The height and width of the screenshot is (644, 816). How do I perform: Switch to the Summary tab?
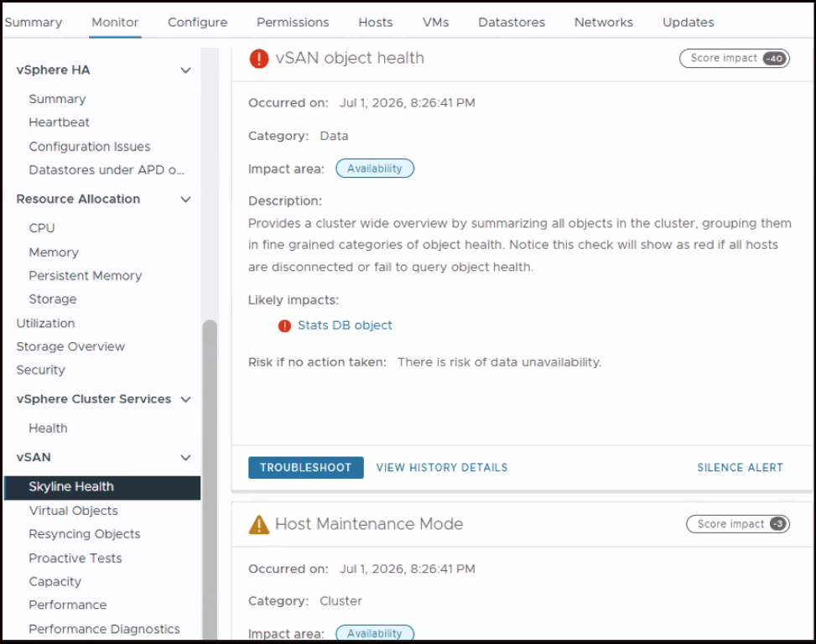(34, 23)
